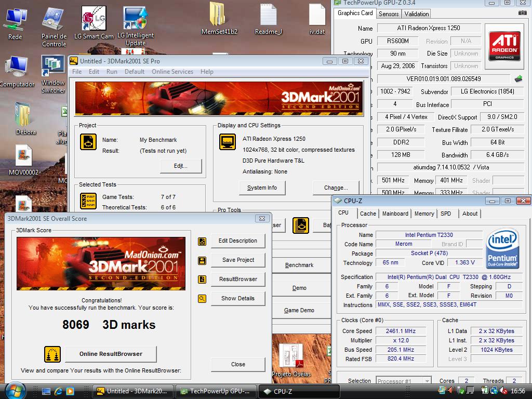The image size is (532, 399).
Task: Launch the Window Switcher shortcut
Action: 53,74
